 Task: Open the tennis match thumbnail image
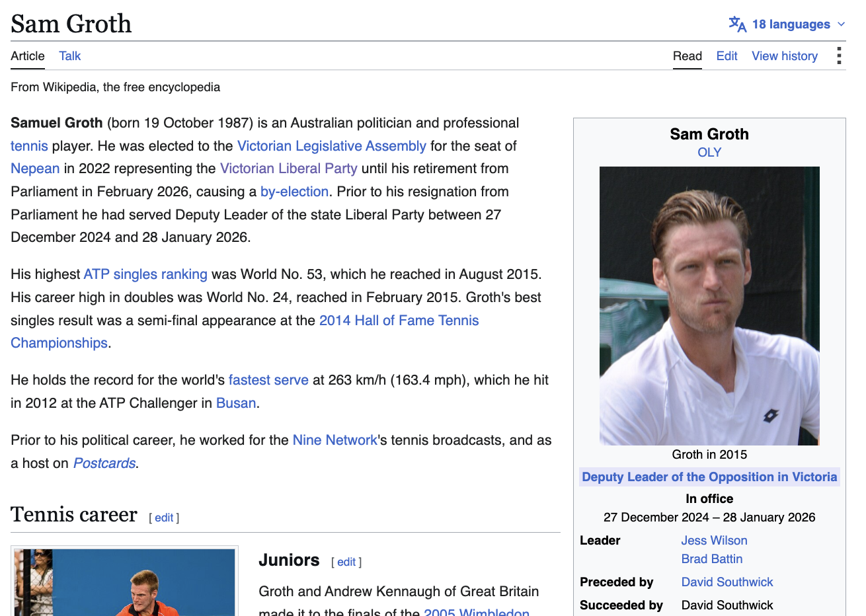tap(125, 582)
